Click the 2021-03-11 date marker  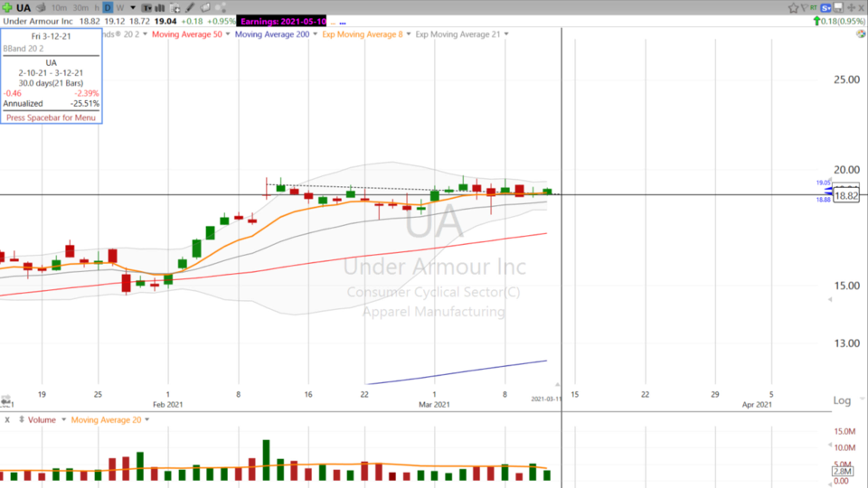click(x=546, y=399)
